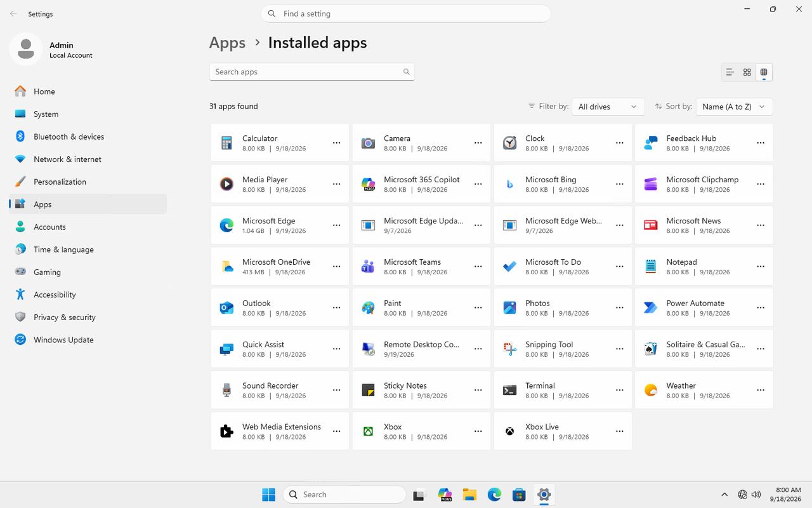Switch to the grid view layout

[x=747, y=72]
